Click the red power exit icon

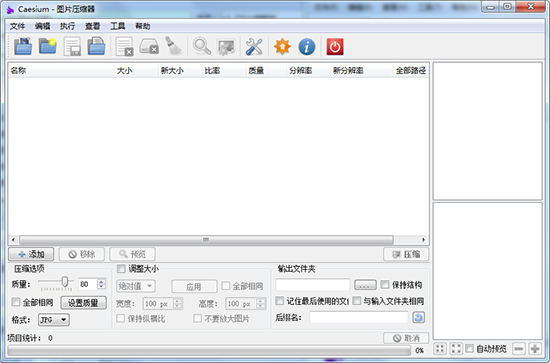click(335, 47)
